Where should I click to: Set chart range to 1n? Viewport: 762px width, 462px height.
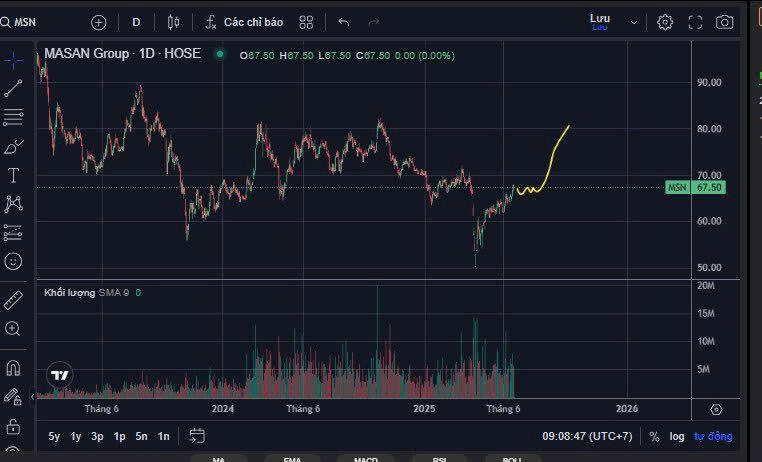163,436
